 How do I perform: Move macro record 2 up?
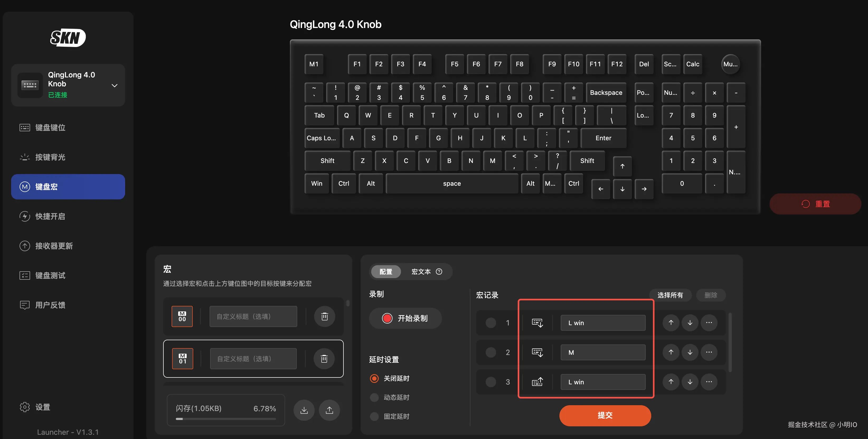(x=671, y=352)
